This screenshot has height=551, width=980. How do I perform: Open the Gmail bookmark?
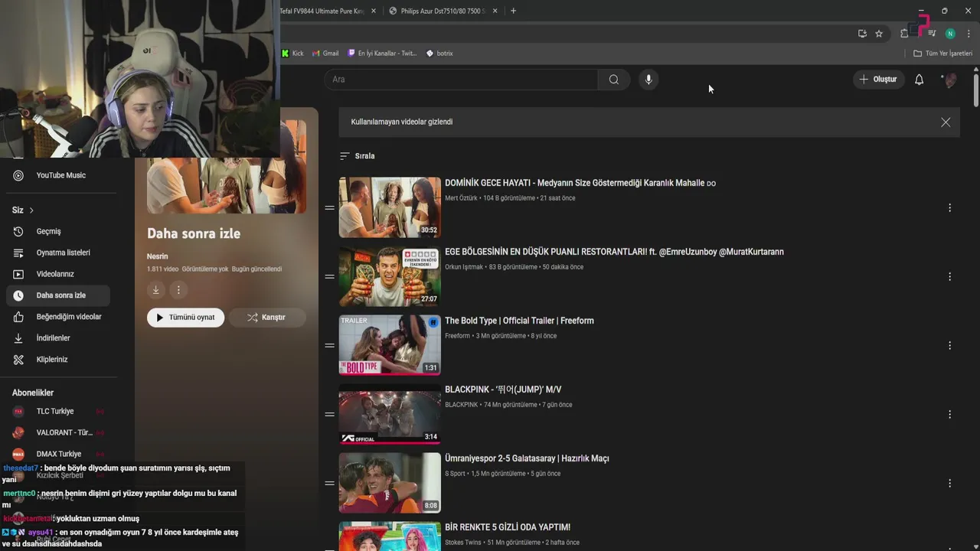point(325,54)
